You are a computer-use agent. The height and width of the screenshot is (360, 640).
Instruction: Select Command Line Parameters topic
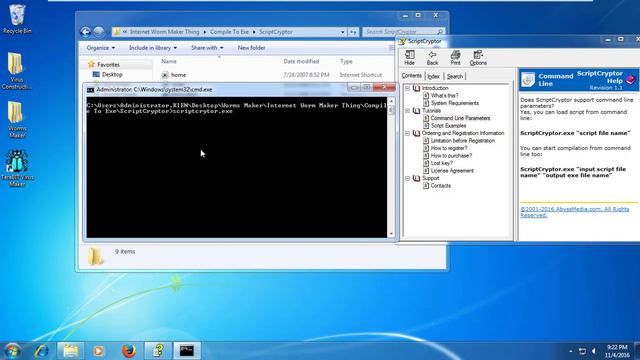click(460, 118)
